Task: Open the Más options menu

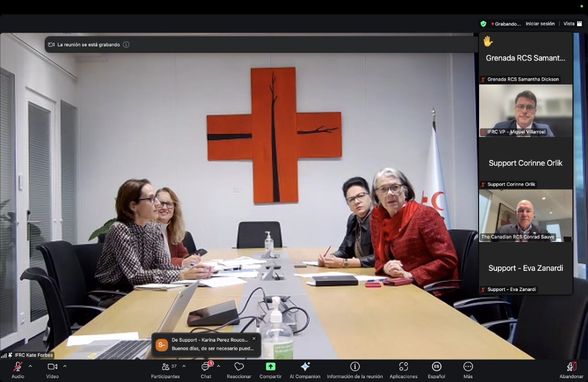Action: pyautogui.click(x=468, y=369)
